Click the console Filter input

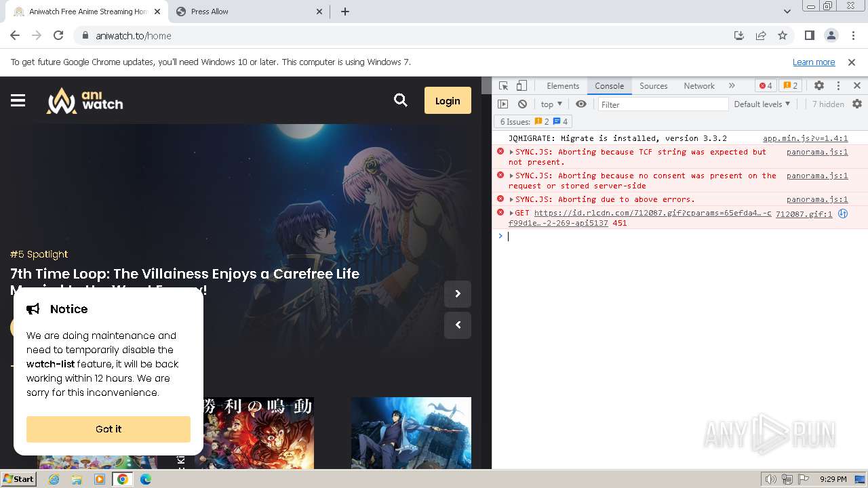tap(663, 104)
